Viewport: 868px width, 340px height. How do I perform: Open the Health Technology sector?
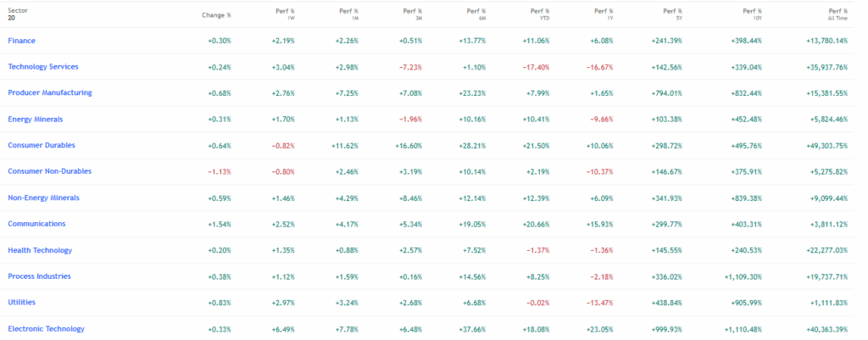tap(40, 250)
